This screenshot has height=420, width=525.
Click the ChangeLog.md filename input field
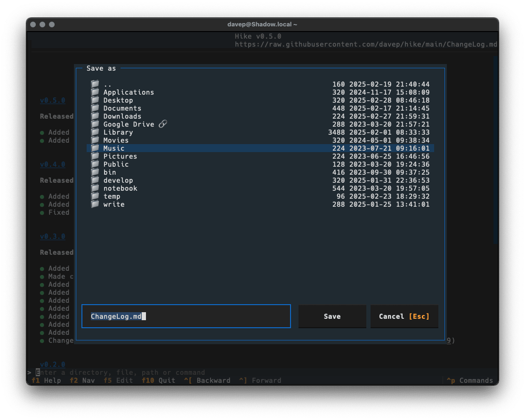[186, 316]
